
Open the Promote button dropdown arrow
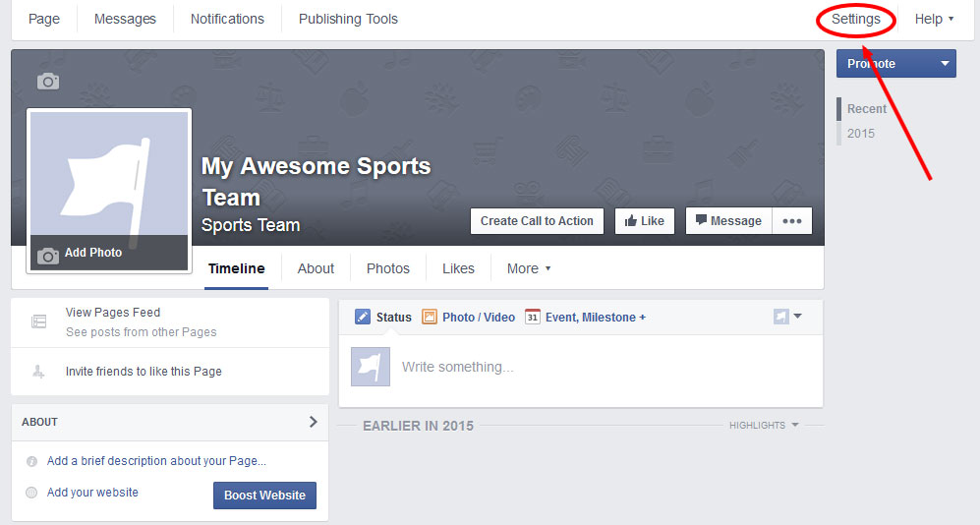point(945,64)
